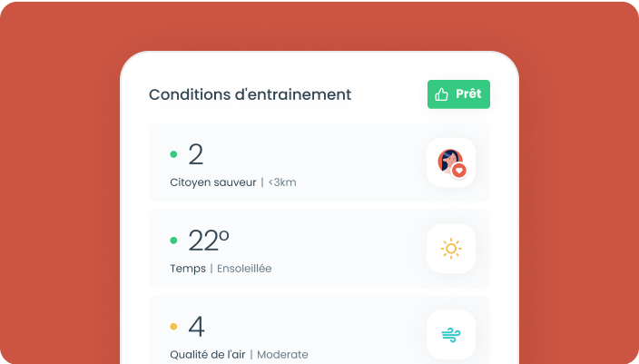The height and width of the screenshot is (364, 639).
Task: Click the red heart badge on avatar
Action: tap(459, 170)
